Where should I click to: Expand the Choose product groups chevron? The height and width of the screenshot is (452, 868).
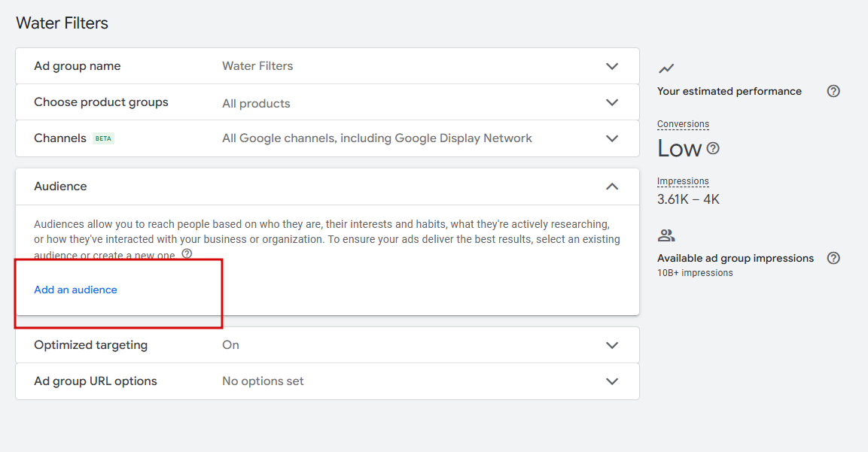click(x=612, y=102)
